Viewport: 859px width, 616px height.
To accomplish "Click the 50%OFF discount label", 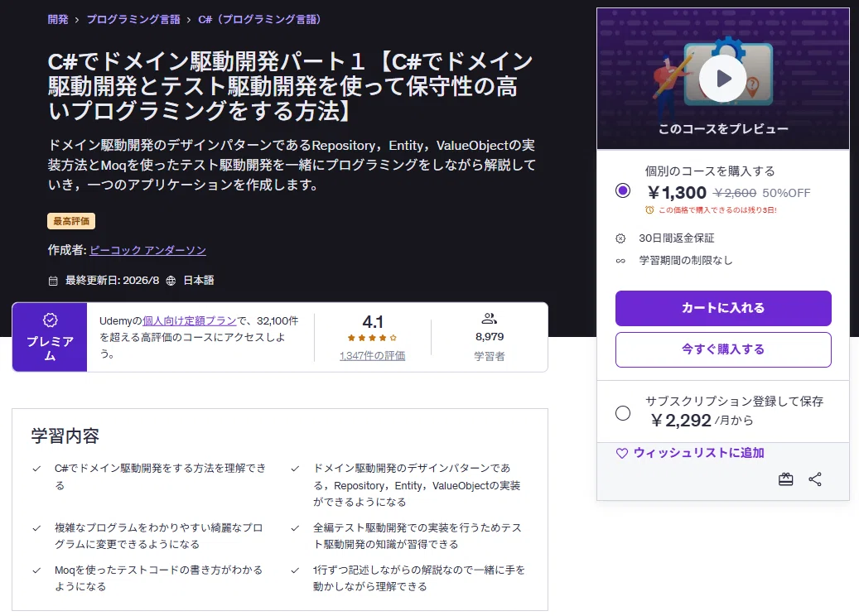I will click(x=786, y=193).
